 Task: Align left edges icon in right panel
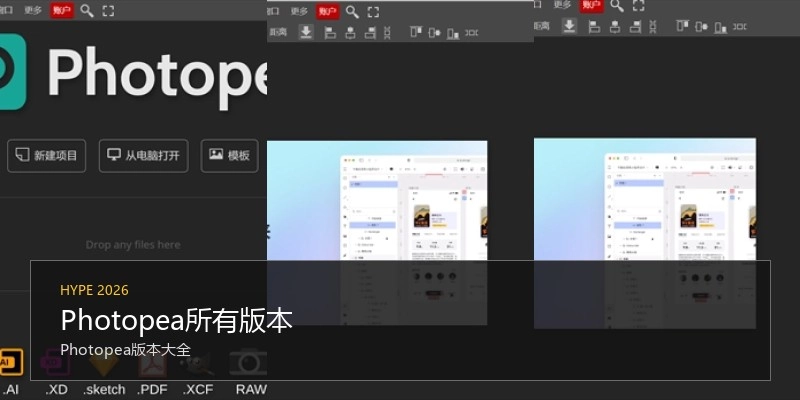click(x=594, y=27)
